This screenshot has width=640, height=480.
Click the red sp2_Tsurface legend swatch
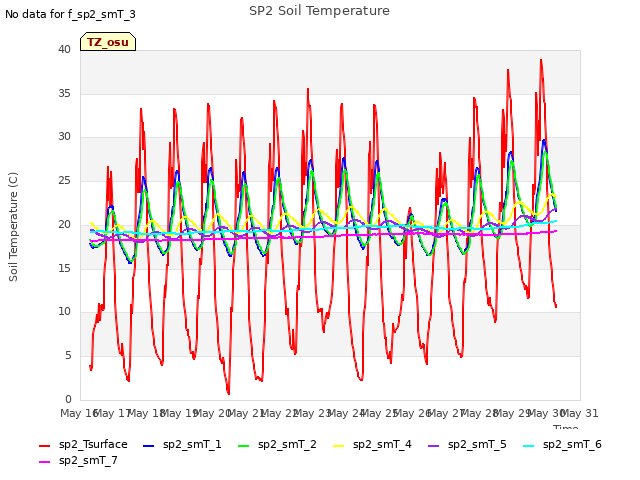tap(44, 446)
